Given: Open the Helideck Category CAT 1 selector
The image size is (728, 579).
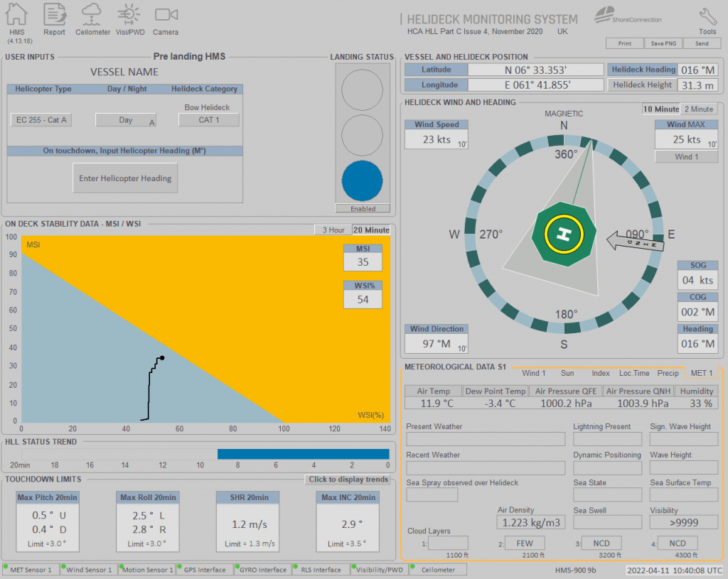Looking at the screenshot, I should (208, 120).
